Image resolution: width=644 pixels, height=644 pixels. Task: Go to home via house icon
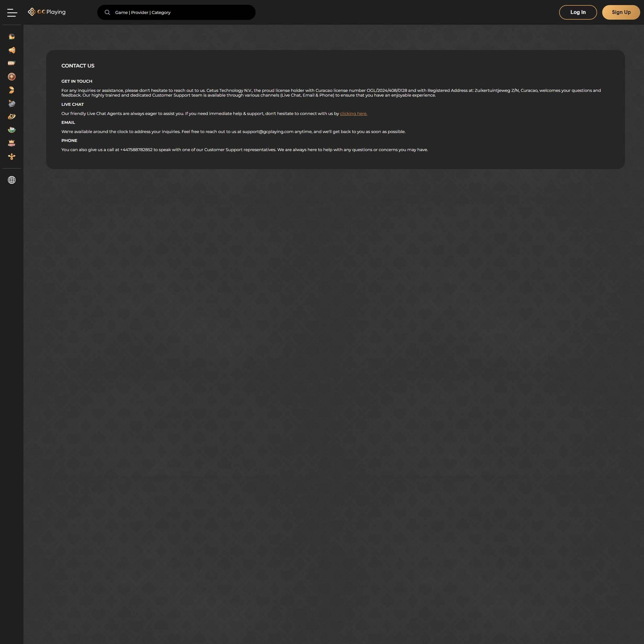point(12,37)
